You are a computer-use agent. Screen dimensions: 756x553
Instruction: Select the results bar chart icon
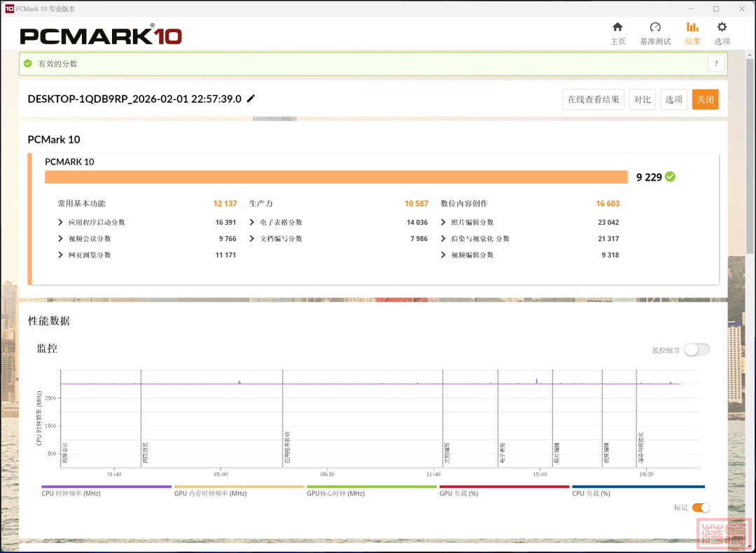[692, 27]
